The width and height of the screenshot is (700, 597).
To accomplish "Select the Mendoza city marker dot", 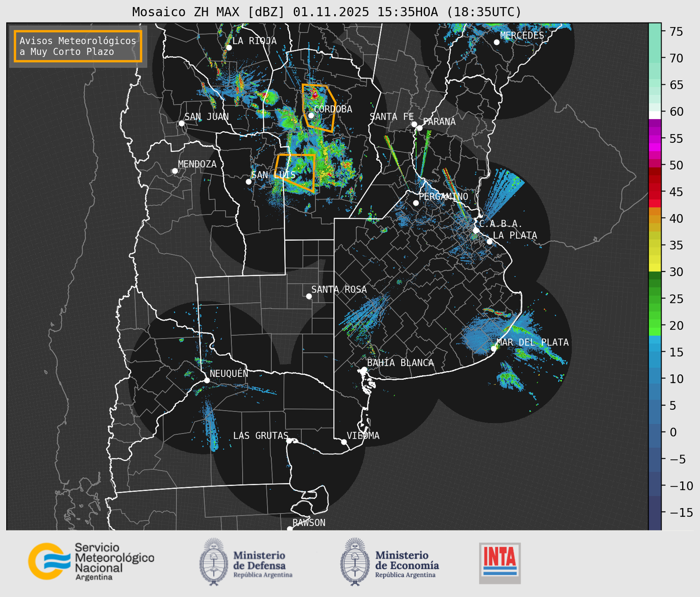I will [175, 171].
